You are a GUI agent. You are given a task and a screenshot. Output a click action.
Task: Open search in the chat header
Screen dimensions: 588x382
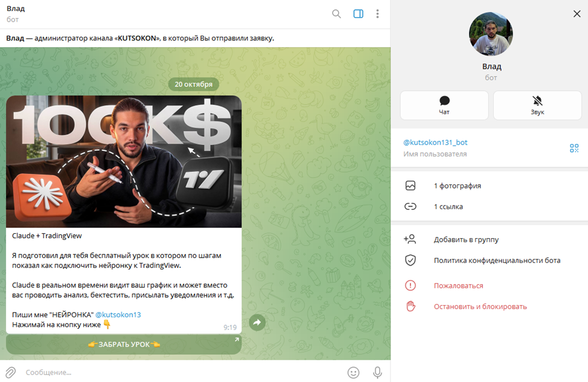tap(336, 14)
